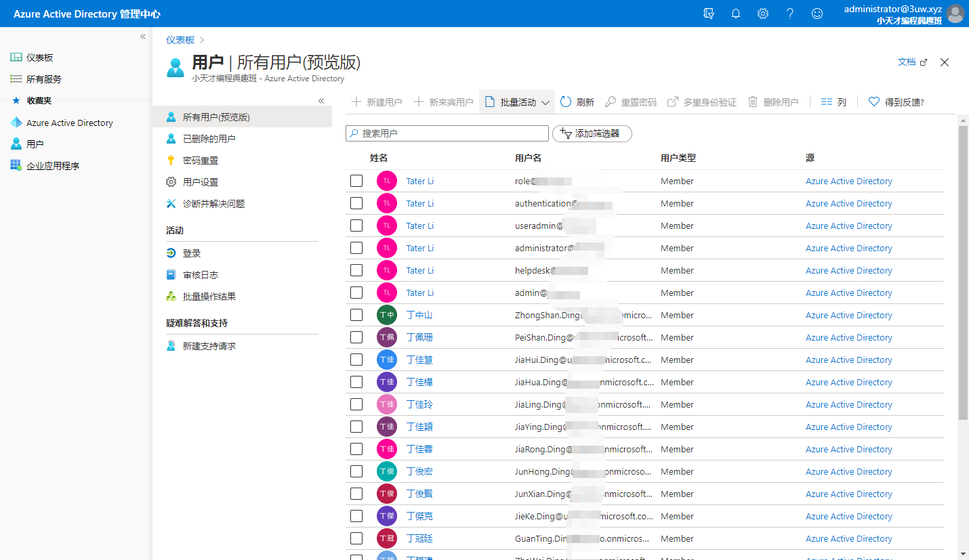The width and height of the screenshot is (969, 560).
Task: Click Multi-Factor Authentication toolbar button
Action: (x=702, y=102)
